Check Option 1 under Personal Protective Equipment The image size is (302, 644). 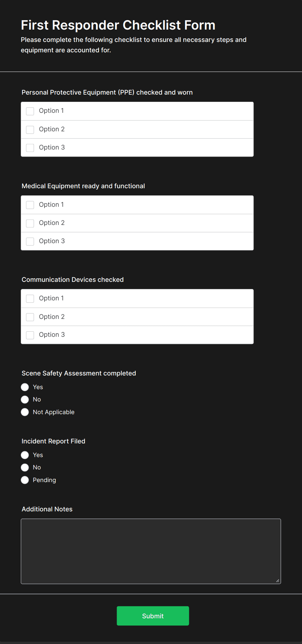pos(30,111)
